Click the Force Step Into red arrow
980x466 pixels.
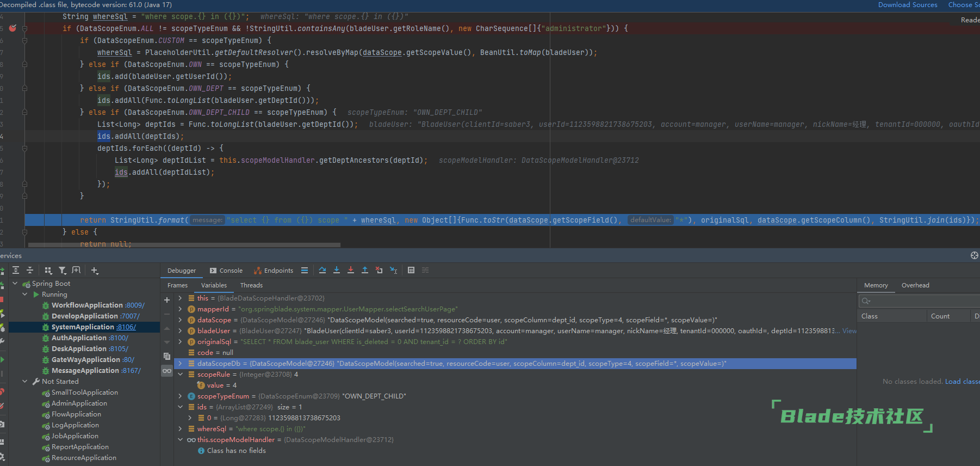(351, 270)
